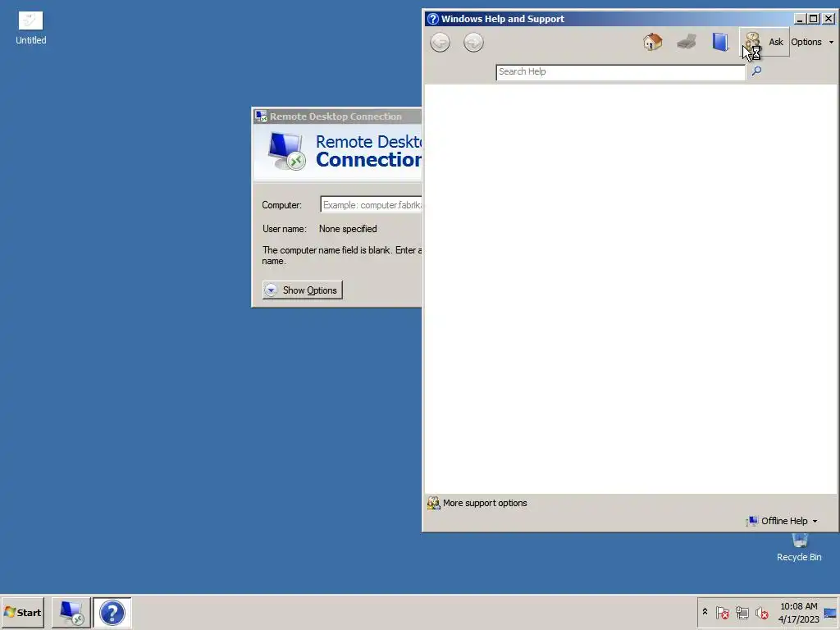
Task: Click the network status tray icon
Action: point(742,612)
